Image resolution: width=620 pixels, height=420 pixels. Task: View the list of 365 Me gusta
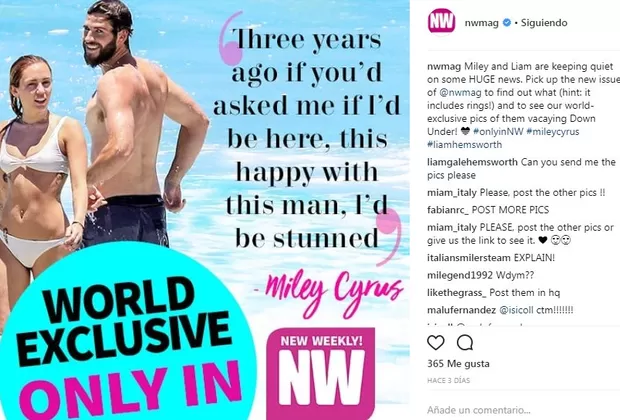point(458,363)
